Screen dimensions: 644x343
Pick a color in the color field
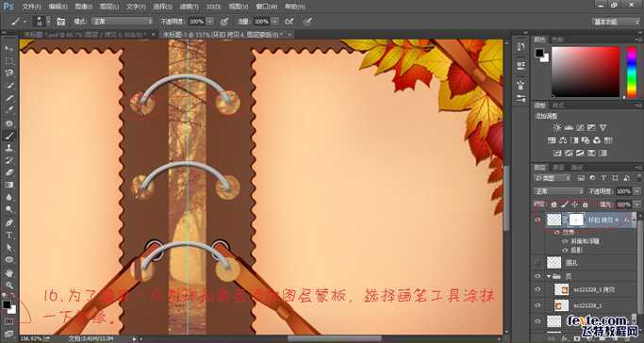click(586, 72)
